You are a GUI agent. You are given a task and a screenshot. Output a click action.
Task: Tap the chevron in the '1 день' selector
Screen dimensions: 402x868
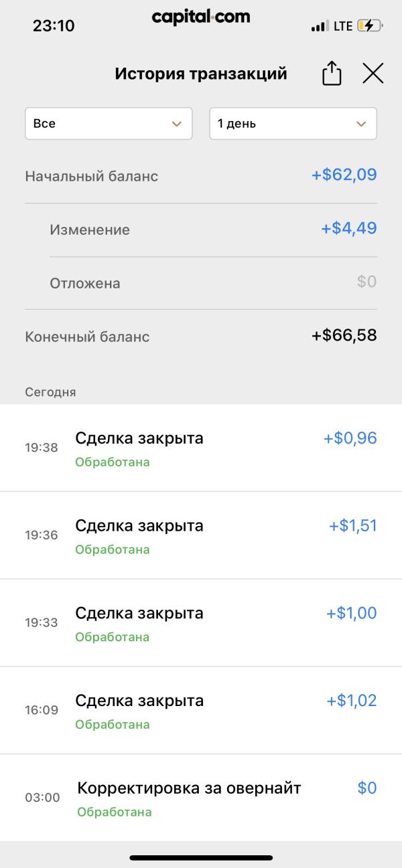(x=361, y=124)
